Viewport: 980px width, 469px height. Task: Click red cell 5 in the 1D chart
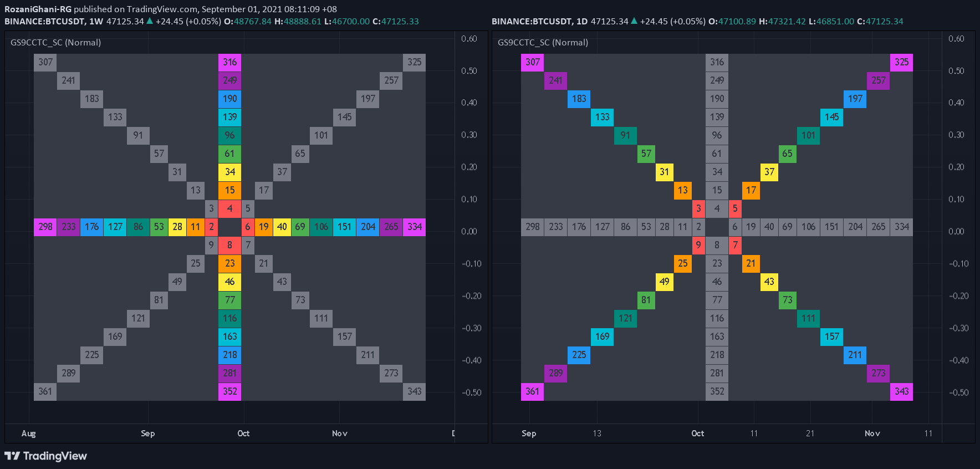pyautogui.click(x=735, y=208)
